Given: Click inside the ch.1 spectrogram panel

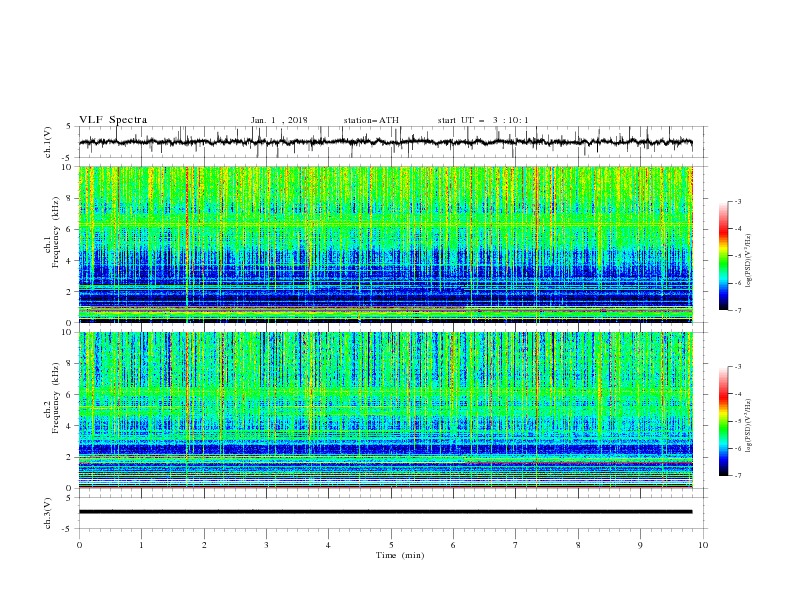Looking at the screenshot, I should tap(385, 244).
